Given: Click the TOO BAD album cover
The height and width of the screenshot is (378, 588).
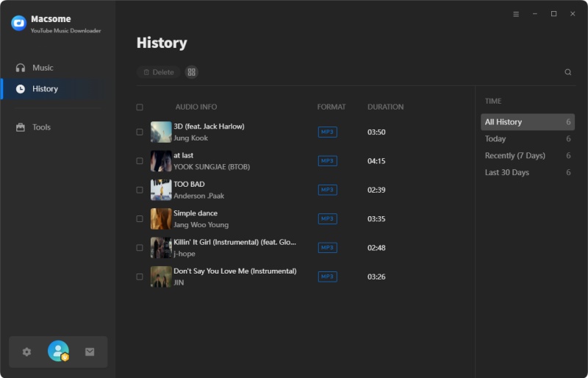Looking at the screenshot, I should (x=161, y=190).
